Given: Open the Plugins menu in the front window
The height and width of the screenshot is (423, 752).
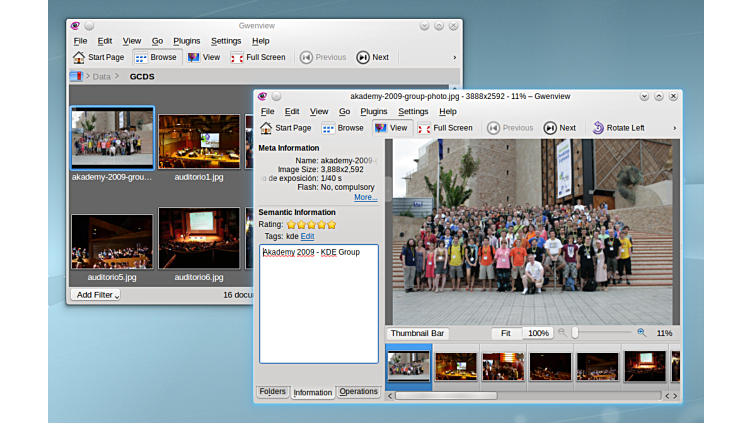Looking at the screenshot, I should point(373,112).
